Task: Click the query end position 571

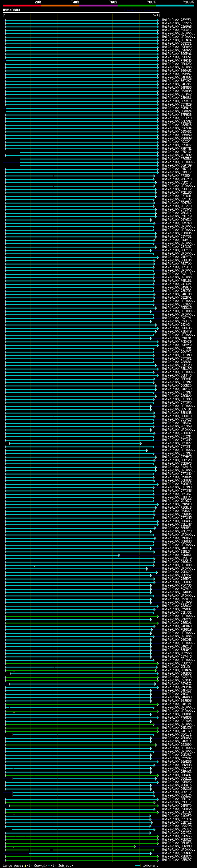Action: point(155,15)
